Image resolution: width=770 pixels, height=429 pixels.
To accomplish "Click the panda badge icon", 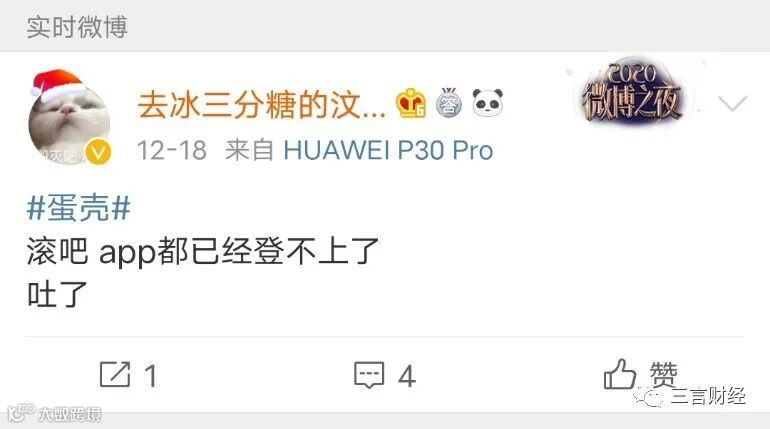I will click(x=488, y=103).
